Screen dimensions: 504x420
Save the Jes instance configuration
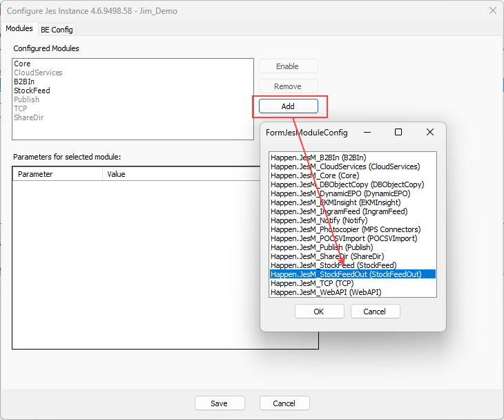(x=220, y=403)
